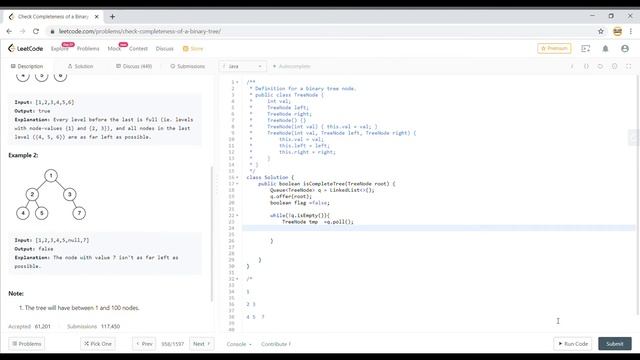Open the notifications bell
The image size is (640, 360).
605,49
